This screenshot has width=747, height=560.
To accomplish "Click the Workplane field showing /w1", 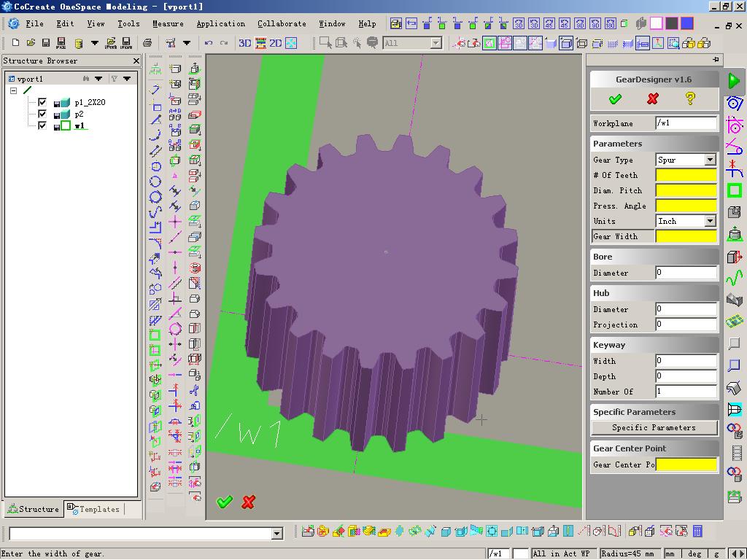I will pos(686,122).
